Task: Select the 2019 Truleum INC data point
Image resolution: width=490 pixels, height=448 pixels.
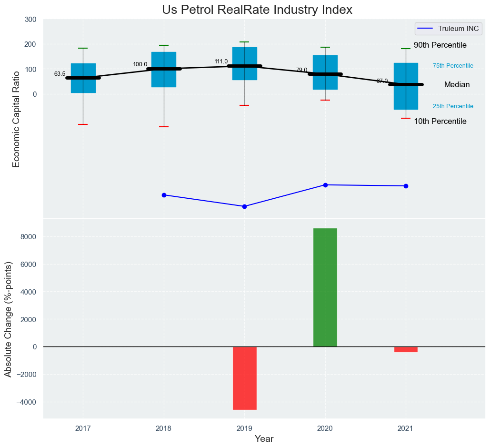Action: (x=244, y=206)
